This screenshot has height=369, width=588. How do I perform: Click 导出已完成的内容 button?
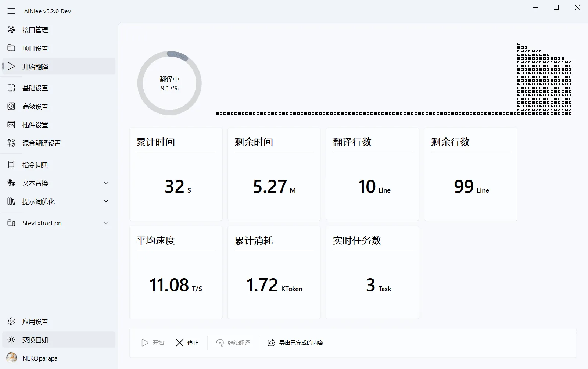point(295,343)
